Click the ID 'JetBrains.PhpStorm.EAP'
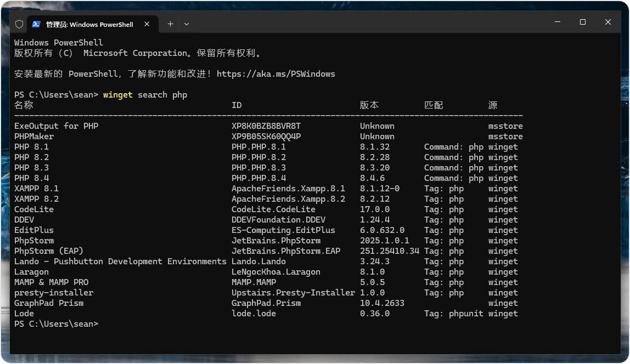This screenshot has height=364, width=630. pyautogui.click(x=286, y=251)
